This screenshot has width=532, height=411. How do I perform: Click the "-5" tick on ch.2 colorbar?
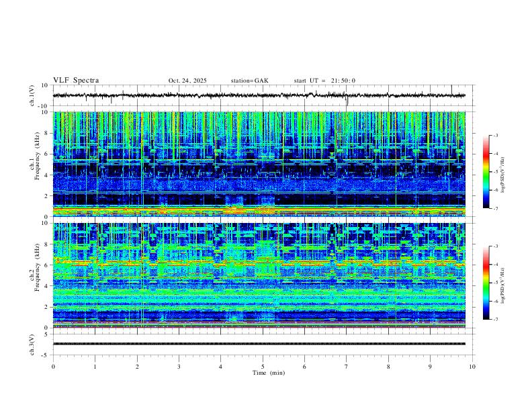(x=496, y=283)
